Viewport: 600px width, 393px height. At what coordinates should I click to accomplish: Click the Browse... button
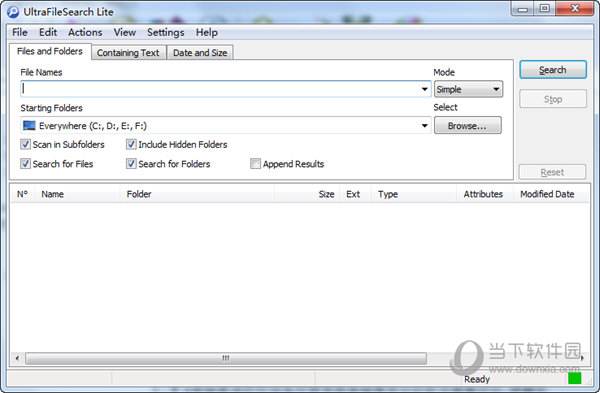coord(468,126)
